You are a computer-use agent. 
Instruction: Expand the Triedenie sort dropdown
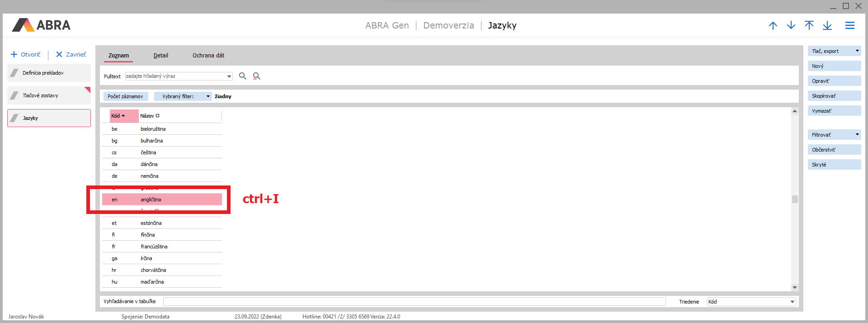pos(792,302)
